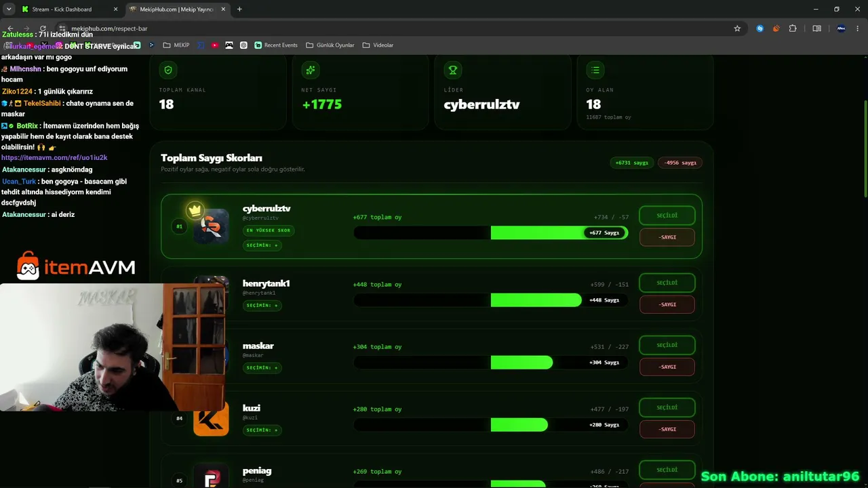Open the MEKİP bookmarks folder

tap(176, 45)
